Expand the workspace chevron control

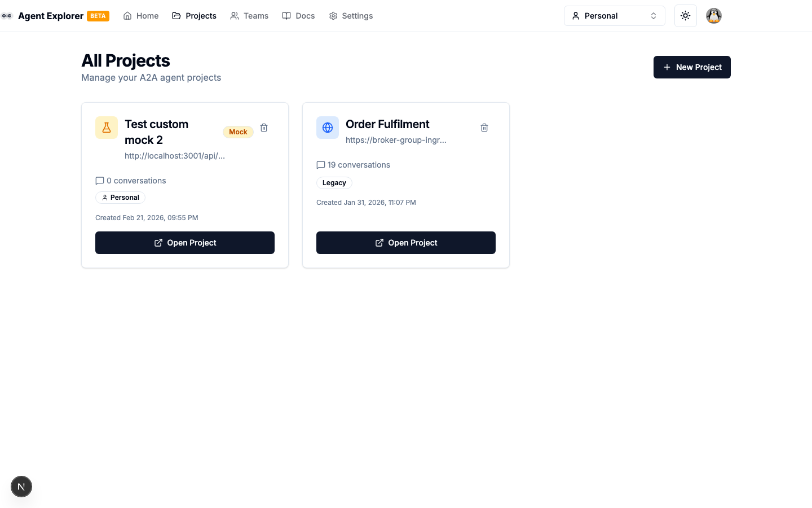click(x=654, y=16)
